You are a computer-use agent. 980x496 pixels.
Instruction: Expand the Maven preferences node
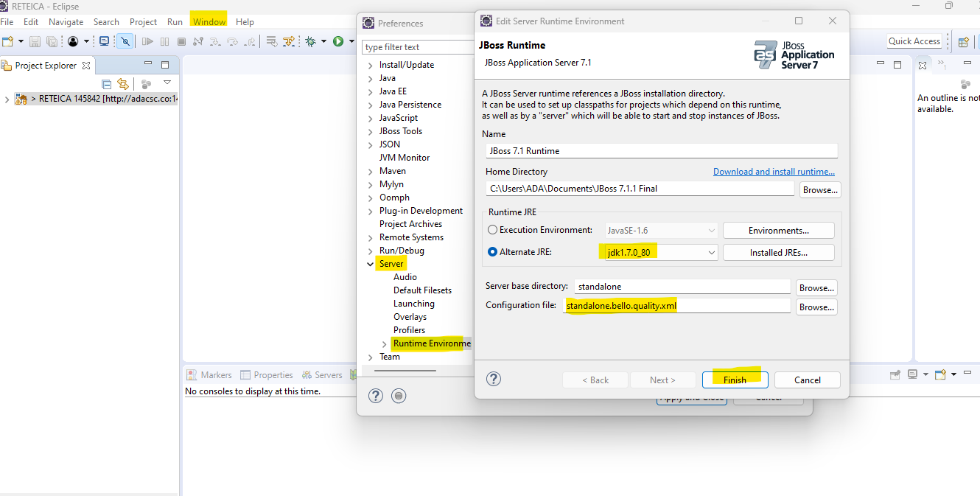371,171
